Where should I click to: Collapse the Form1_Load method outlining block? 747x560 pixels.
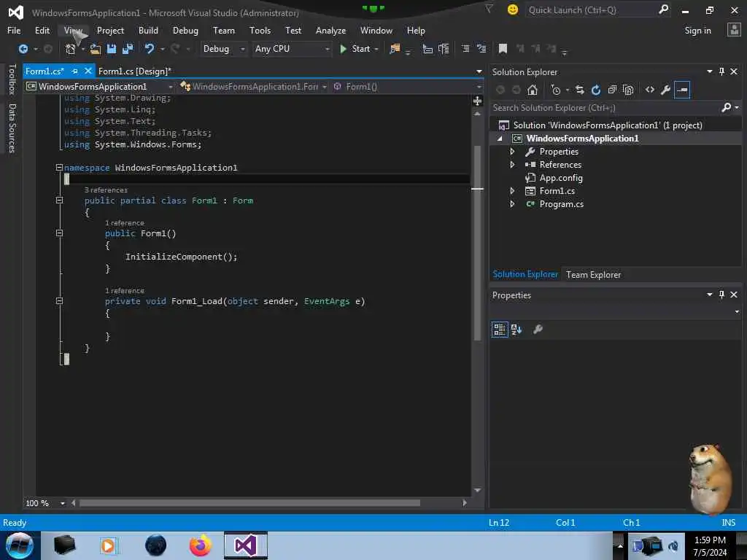coord(59,301)
